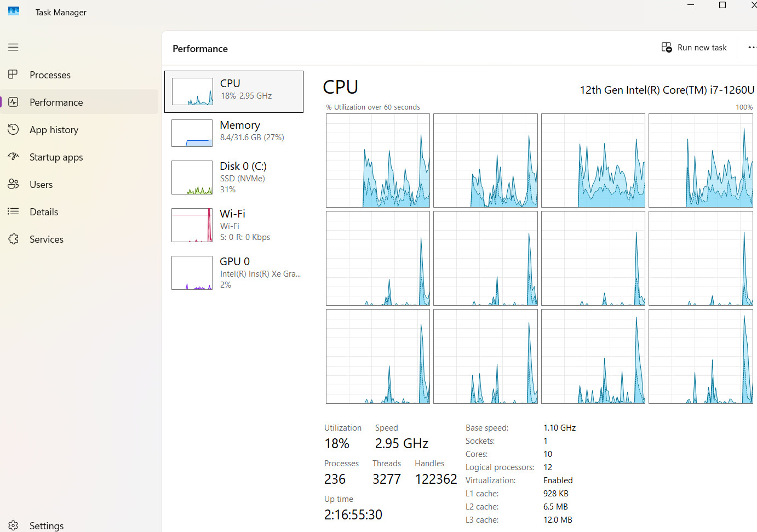Open the Users people icon
The height and width of the screenshot is (532, 757).
tap(13, 184)
